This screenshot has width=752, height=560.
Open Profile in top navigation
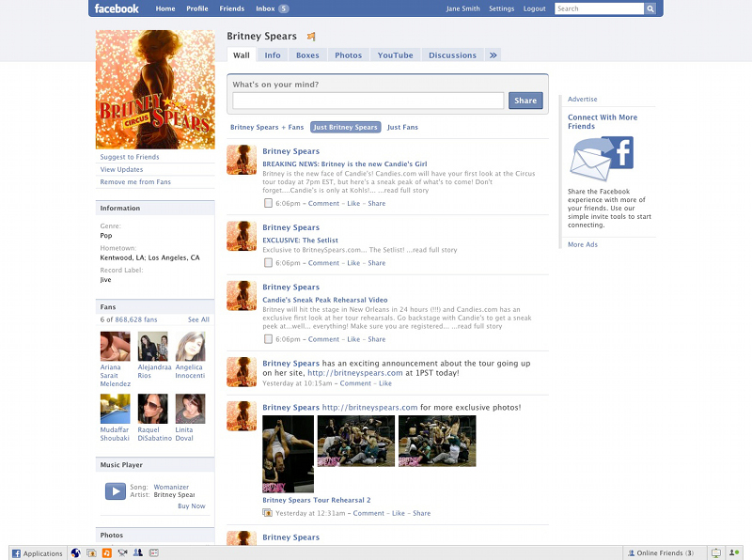click(x=197, y=8)
